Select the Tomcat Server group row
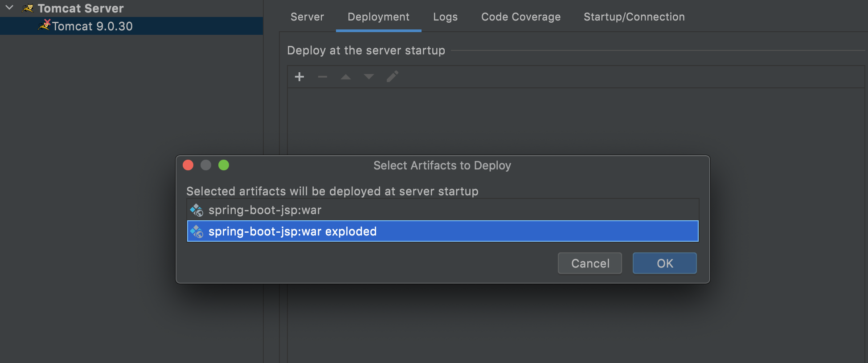This screenshot has width=868, height=363. click(x=131, y=8)
